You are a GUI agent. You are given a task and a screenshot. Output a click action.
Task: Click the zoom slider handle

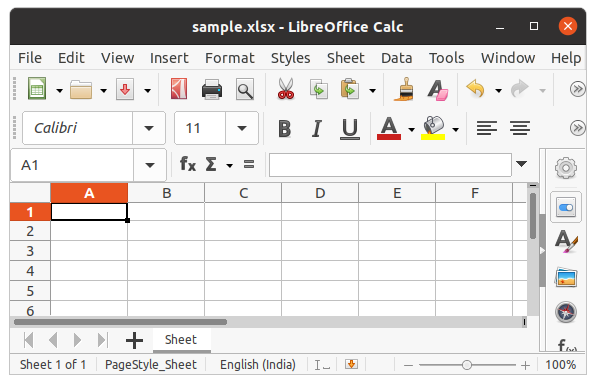pyautogui.click(x=467, y=365)
